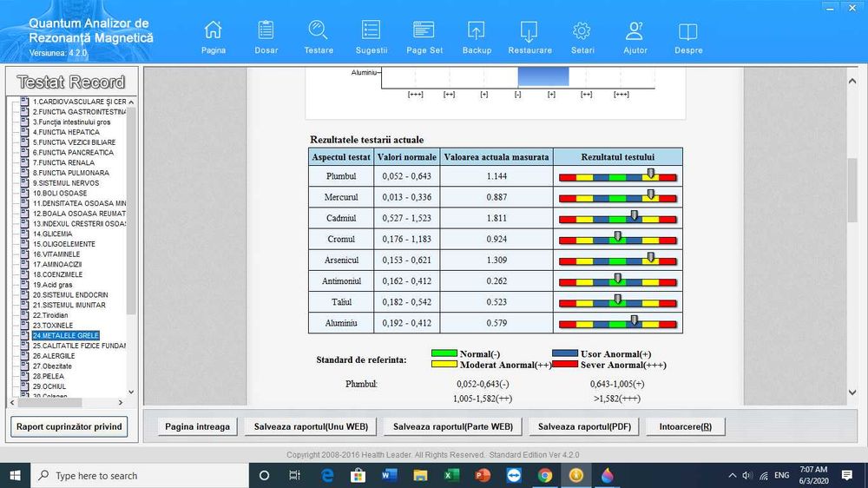Click Taliul normal range 0,182 - 0,542
This screenshot has width=868, height=488.
[406, 302]
